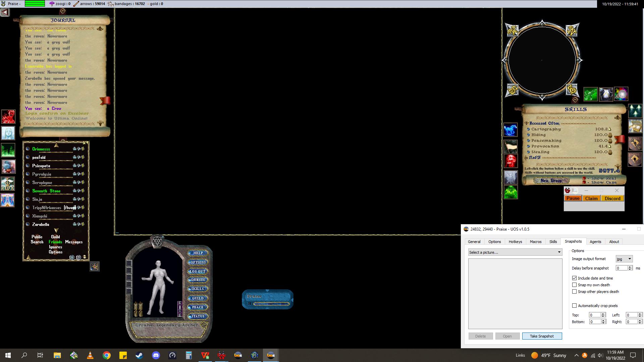Click the white robe armor icon

pyautogui.click(x=606, y=94)
